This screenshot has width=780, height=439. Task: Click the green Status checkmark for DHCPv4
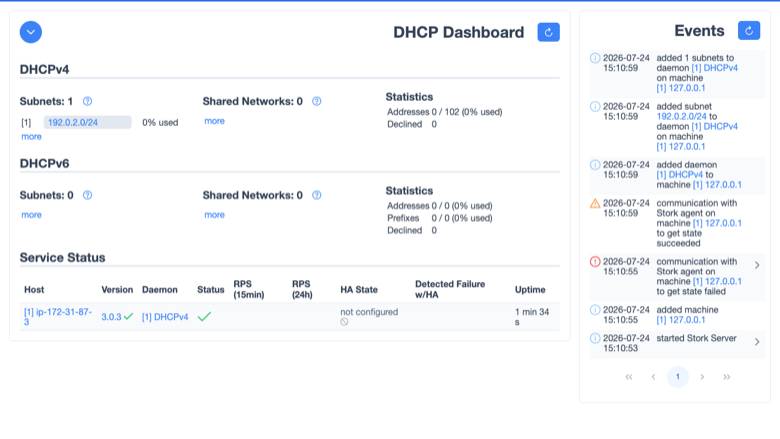pyautogui.click(x=204, y=316)
